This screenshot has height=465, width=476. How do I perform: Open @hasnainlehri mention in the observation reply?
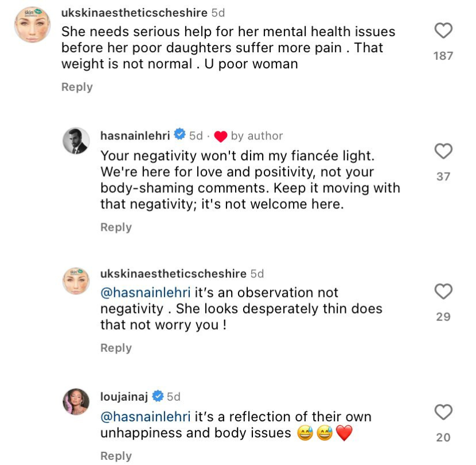pos(146,293)
